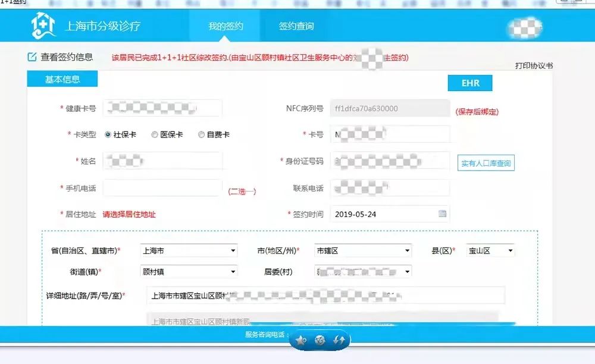
Task: Click the 姓名 input field
Action: 162,161
